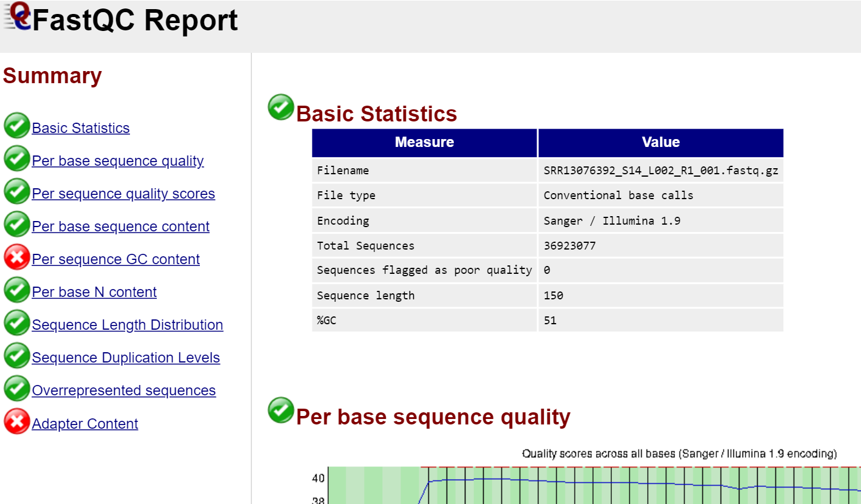Click the Summary heading in sidebar
The height and width of the screenshot is (504, 861).
coord(52,76)
